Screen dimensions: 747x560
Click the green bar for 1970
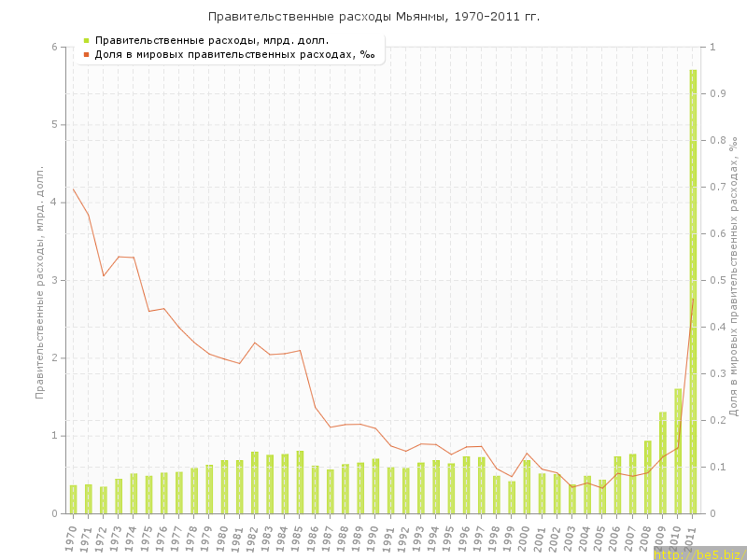pos(74,499)
